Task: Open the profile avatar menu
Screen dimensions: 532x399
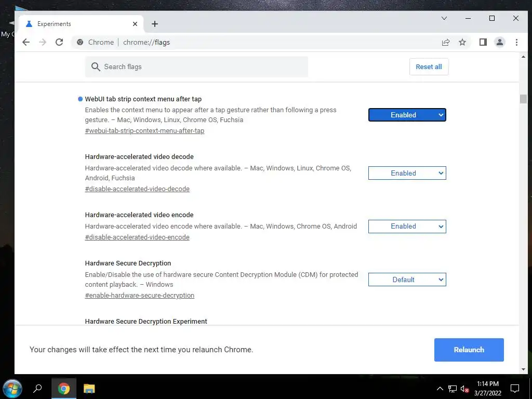Action: pyautogui.click(x=500, y=42)
